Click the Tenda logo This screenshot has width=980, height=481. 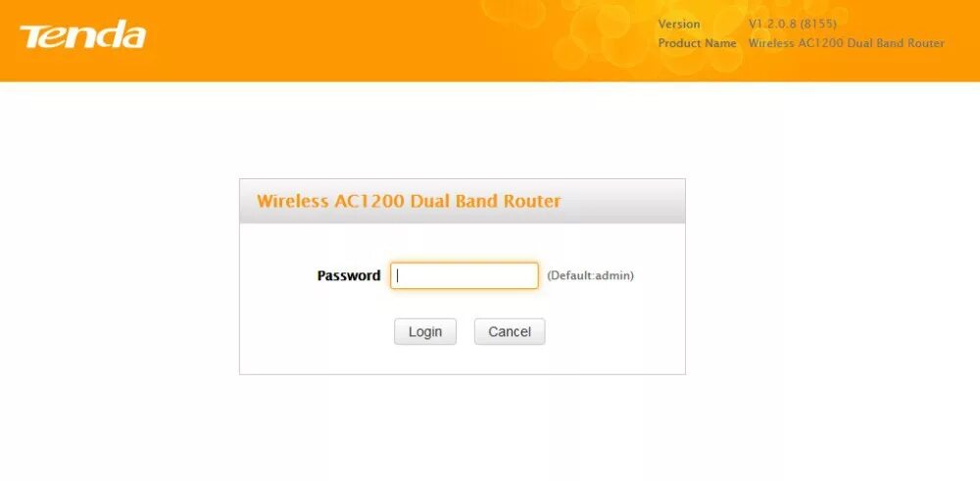(x=82, y=35)
